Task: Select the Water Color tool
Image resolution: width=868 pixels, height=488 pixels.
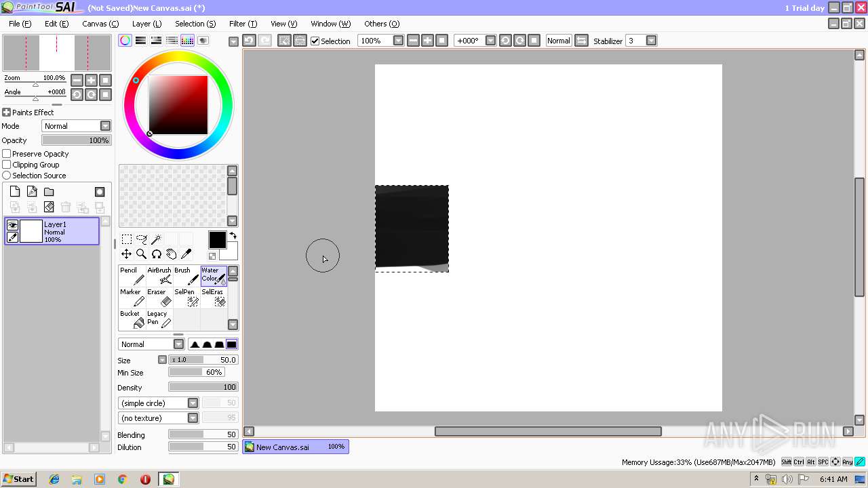Action: [214, 275]
